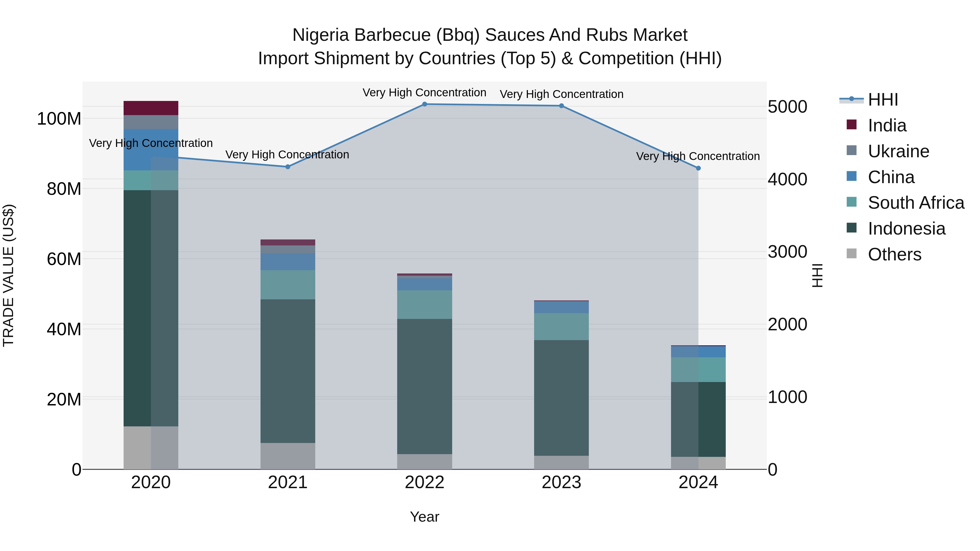
Task: Click the South Africa teal legend swatch
Action: [x=852, y=202]
